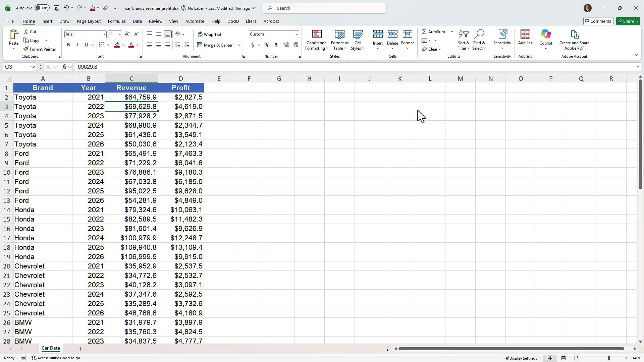Open the Copilot pane

coord(546,40)
